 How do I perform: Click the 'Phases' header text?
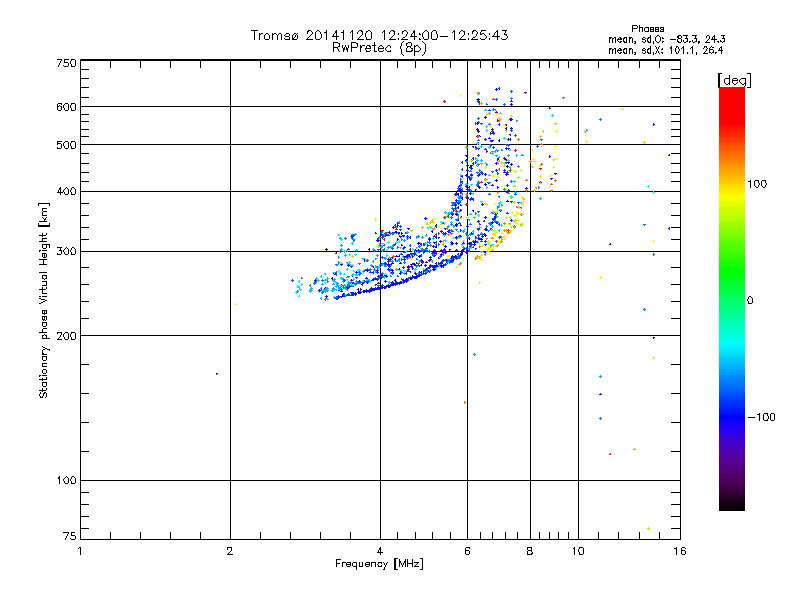(647, 29)
